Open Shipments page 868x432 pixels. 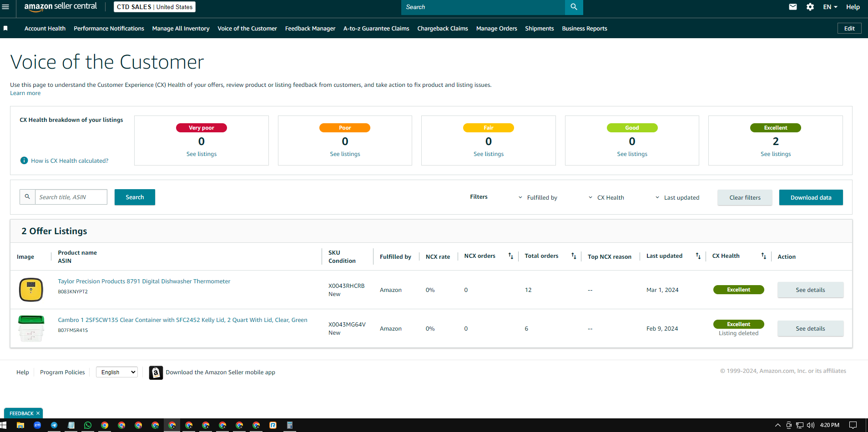(x=540, y=28)
